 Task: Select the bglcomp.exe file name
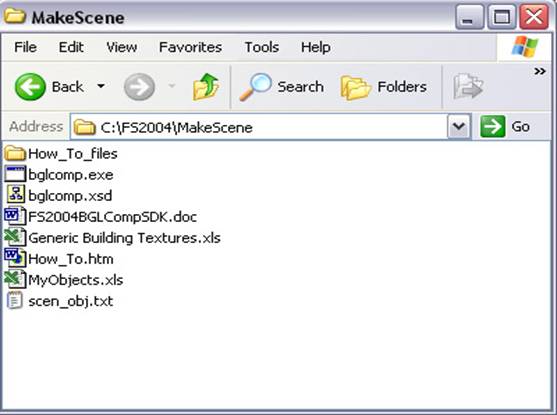tap(71, 175)
